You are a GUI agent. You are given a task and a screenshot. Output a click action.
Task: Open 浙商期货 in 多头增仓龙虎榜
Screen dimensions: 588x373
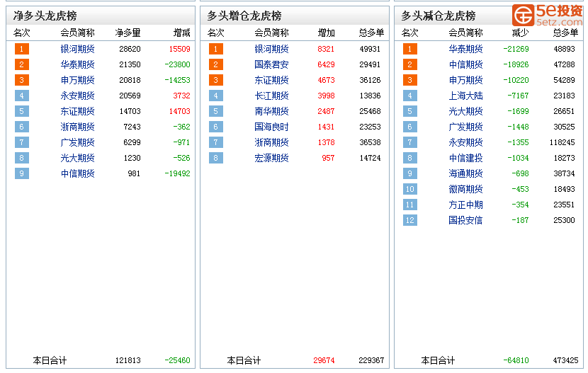click(271, 143)
